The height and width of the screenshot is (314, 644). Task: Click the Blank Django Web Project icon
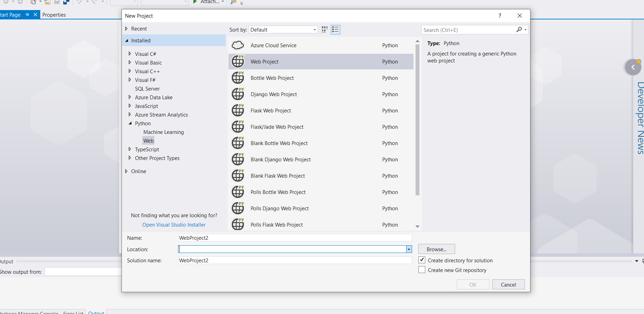click(238, 159)
